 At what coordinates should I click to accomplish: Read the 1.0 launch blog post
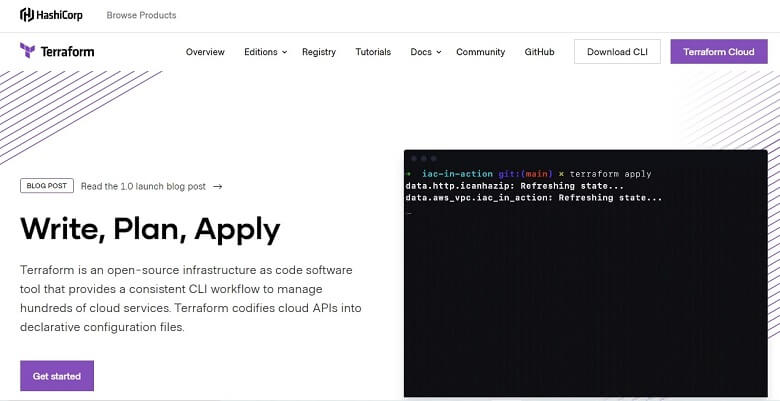[143, 187]
